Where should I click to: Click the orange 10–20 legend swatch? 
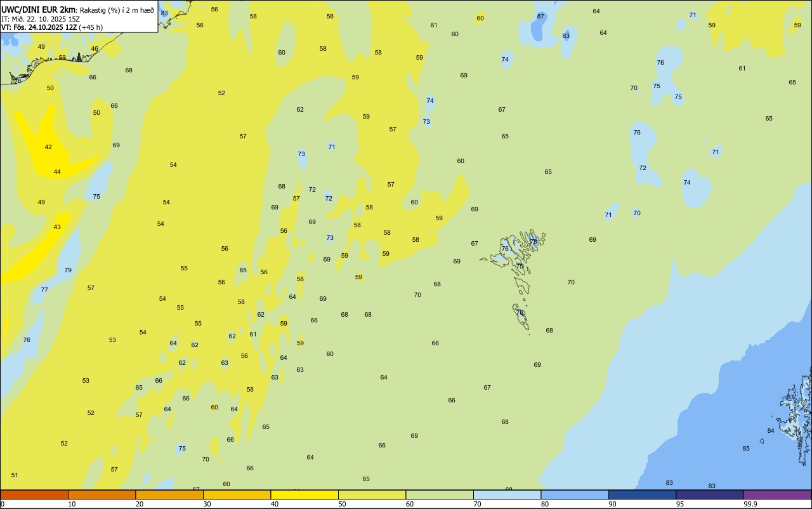[x=102, y=494]
